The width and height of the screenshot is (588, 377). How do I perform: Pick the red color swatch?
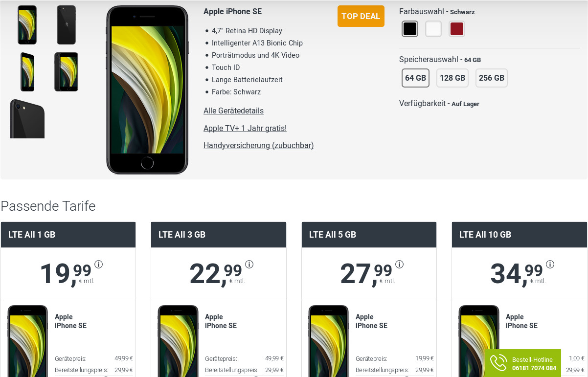point(457,29)
